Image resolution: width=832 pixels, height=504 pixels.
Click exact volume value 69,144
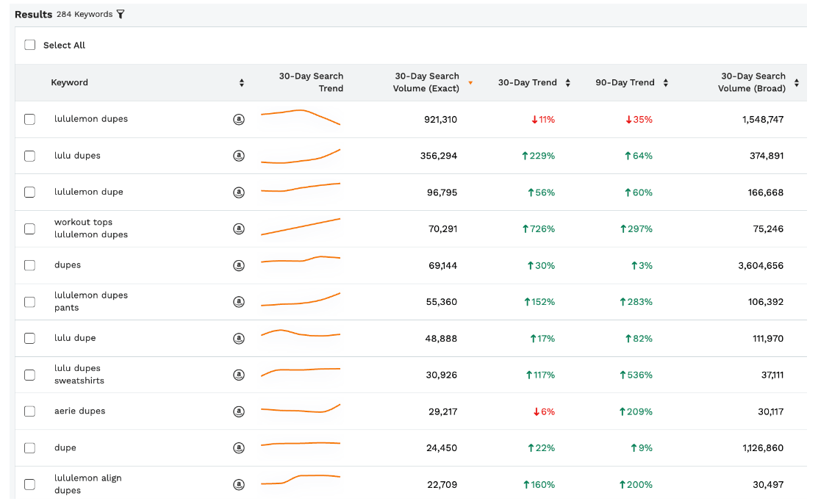coord(442,265)
